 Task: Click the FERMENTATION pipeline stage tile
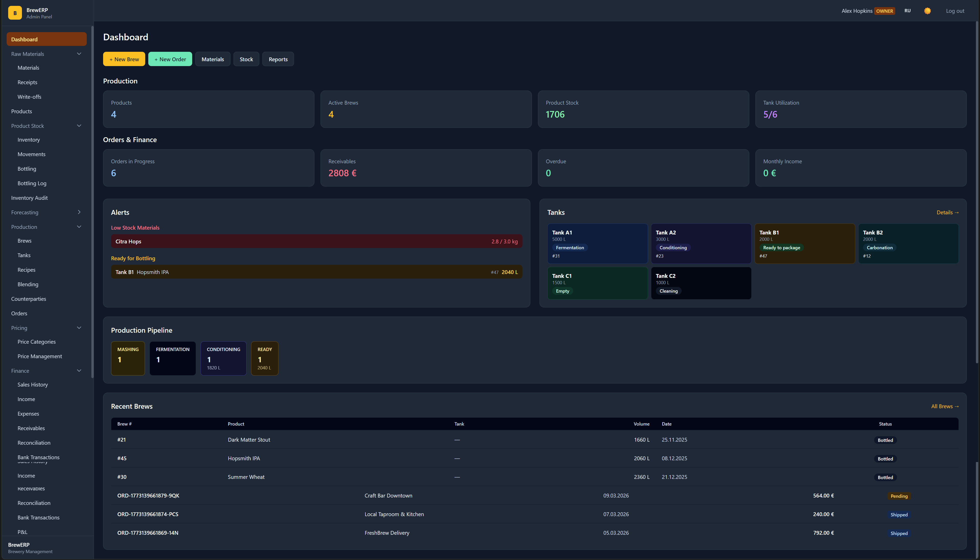(x=172, y=358)
